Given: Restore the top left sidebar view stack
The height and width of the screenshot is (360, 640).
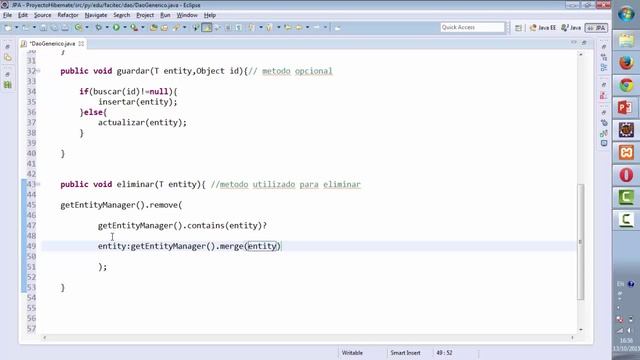Looking at the screenshot, I should [7, 47].
